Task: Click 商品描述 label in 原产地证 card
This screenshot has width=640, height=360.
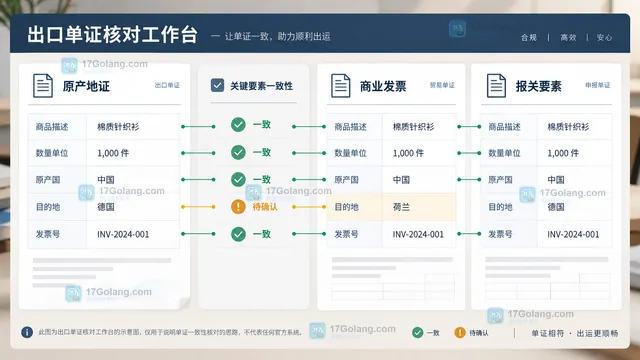Action: coord(52,127)
